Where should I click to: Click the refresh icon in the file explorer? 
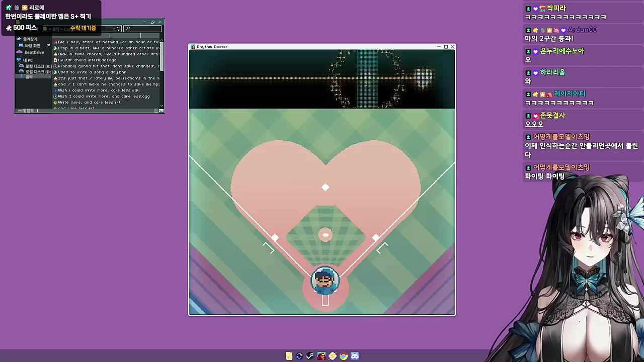tap(118, 29)
